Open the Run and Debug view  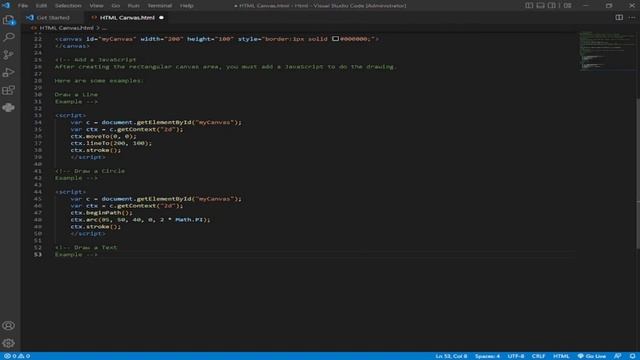tap(9, 72)
